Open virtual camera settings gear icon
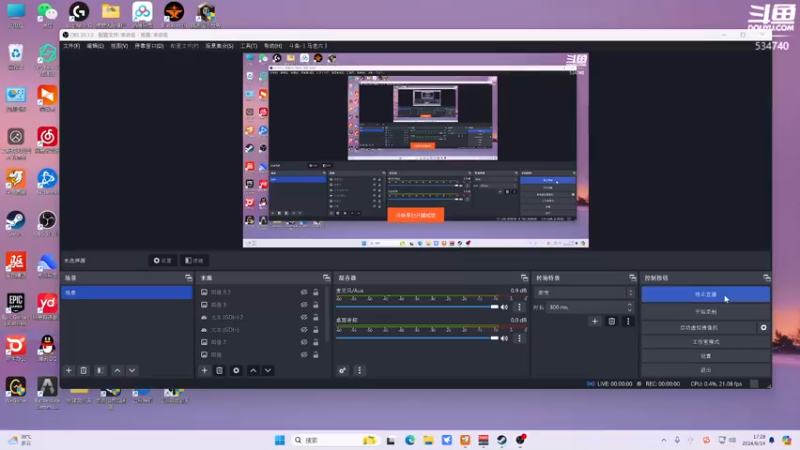800x450 pixels. click(764, 328)
